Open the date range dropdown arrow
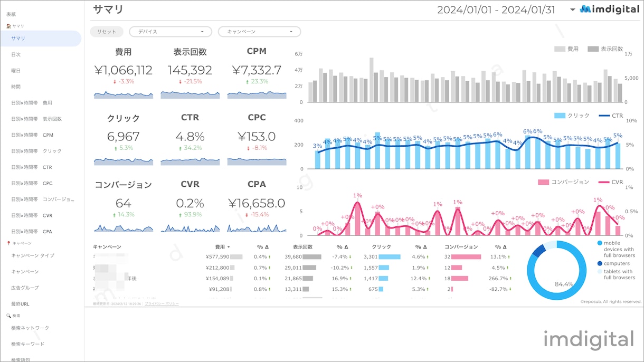 pyautogui.click(x=573, y=9)
